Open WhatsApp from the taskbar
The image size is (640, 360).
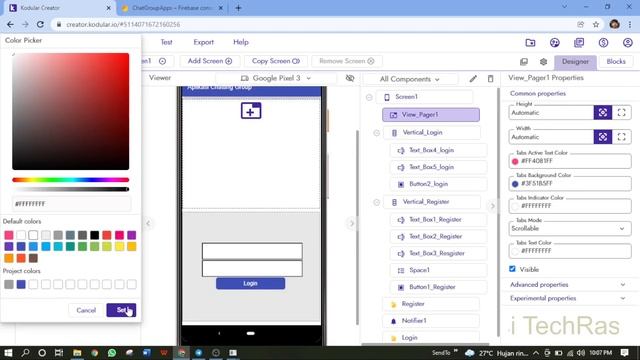112,353
